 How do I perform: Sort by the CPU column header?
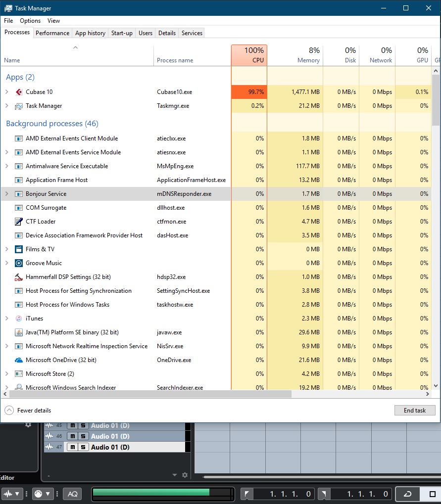pyautogui.click(x=249, y=55)
